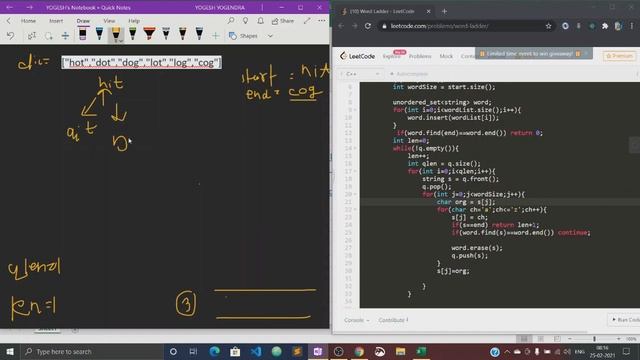Viewport: 640px width, 360px height.
Task: Toggle full screen mode in OneNote
Action: click(307, 20)
